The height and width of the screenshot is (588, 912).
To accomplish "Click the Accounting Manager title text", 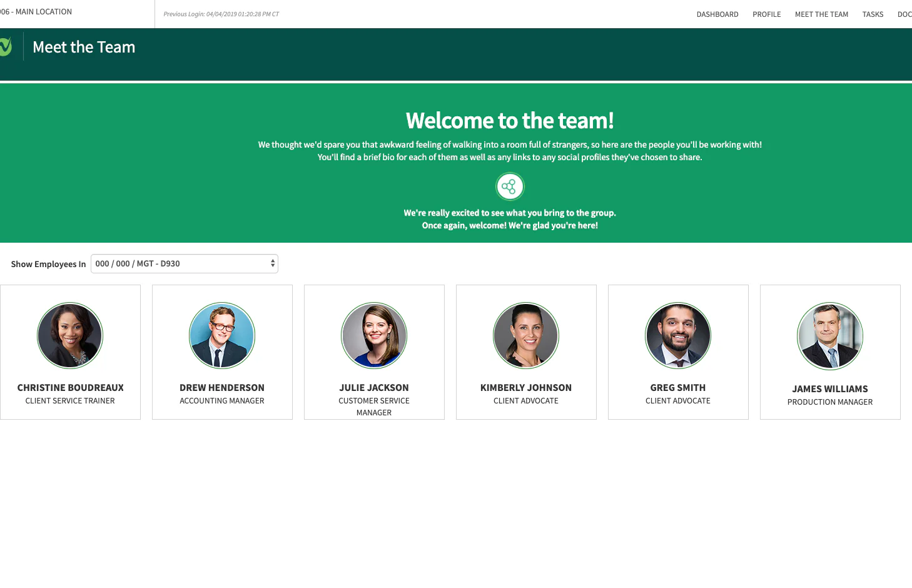I will (222, 401).
